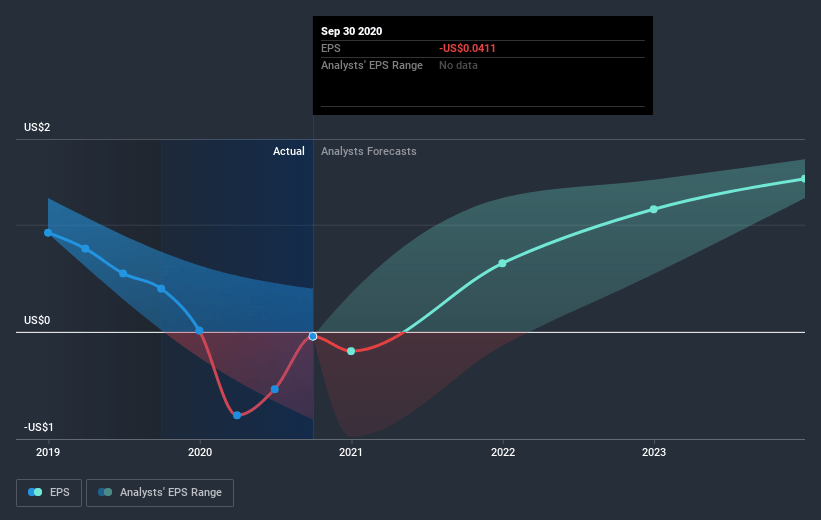
Task: Click the forecast data point at 2022
Action: click(502, 263)
